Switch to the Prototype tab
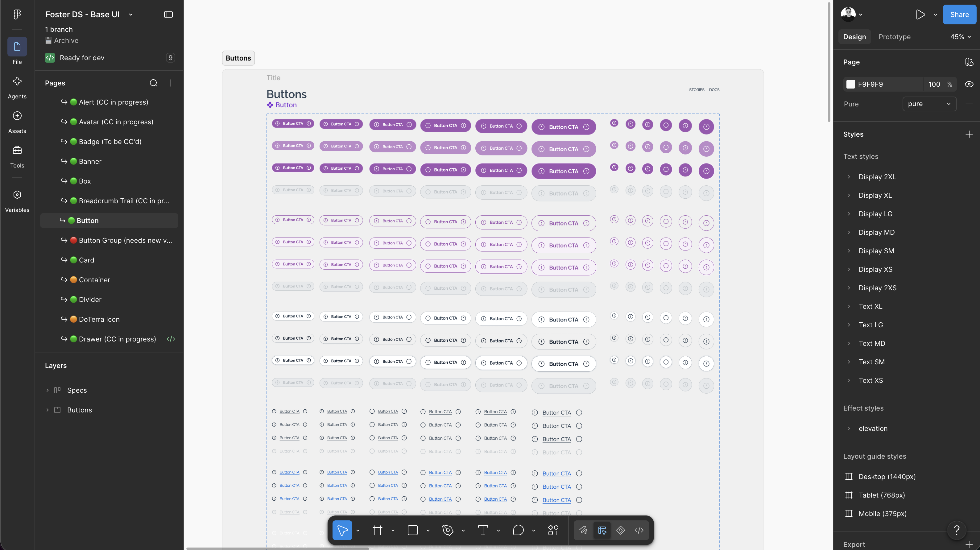The height and width of the screenshot is (550, 980). (x=895, y=36)
